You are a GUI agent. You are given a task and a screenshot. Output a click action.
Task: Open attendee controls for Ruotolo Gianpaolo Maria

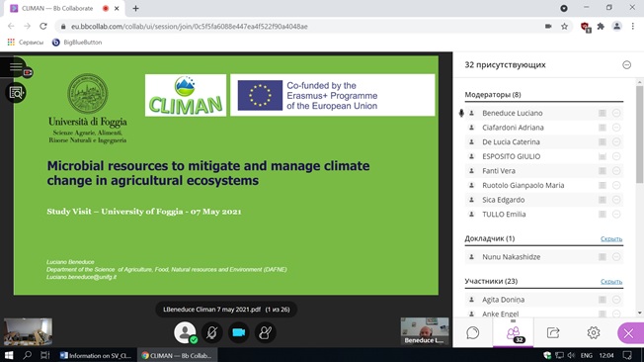(x=616, y=186)
